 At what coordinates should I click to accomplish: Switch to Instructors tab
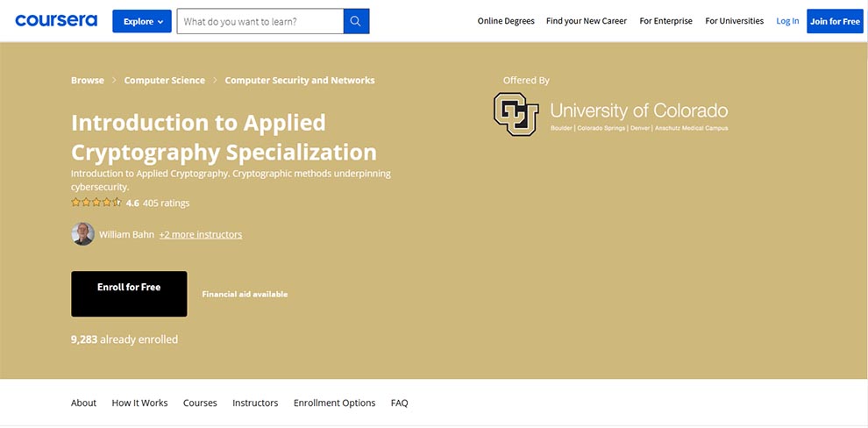coord(255,403)
